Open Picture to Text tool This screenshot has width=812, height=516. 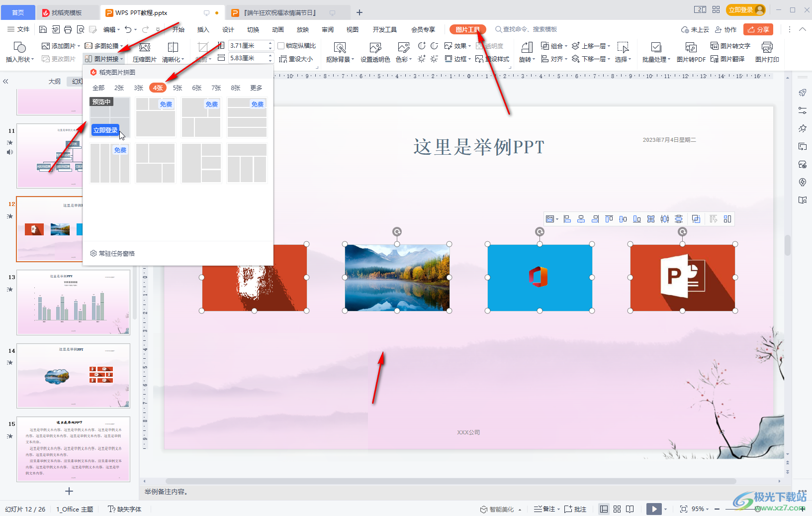click(730, 46)
